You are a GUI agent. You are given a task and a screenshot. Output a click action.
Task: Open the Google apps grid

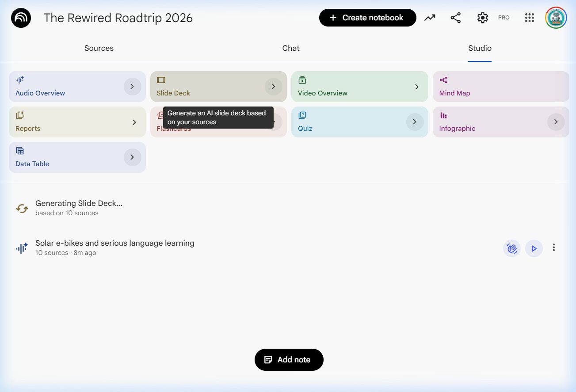pos(529,18)
